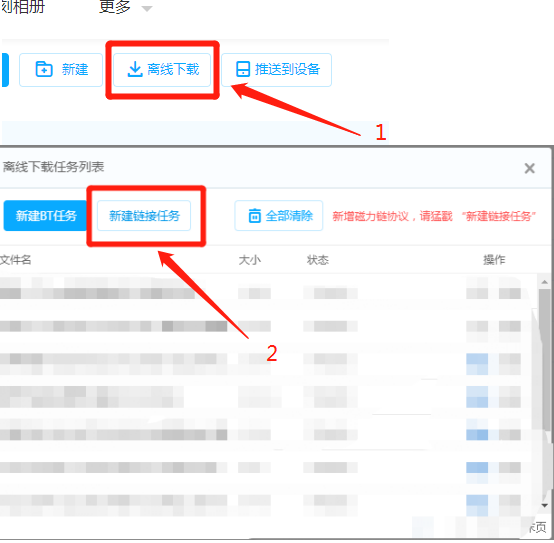
Task: Click the trash icon in 全部清除
Action: click(254, 216)
